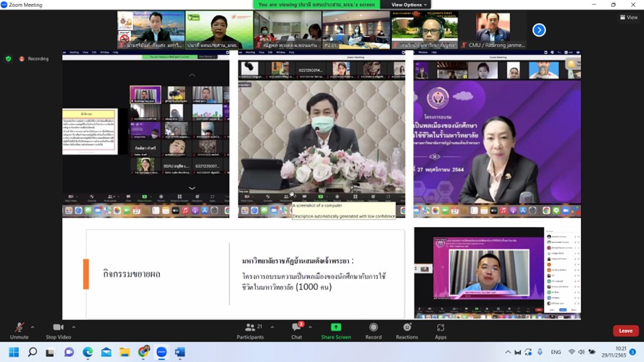Open Mail app from taskbar
Image resolution: width=644 pixels, height=362 pixels.
[x=106, y=352]
